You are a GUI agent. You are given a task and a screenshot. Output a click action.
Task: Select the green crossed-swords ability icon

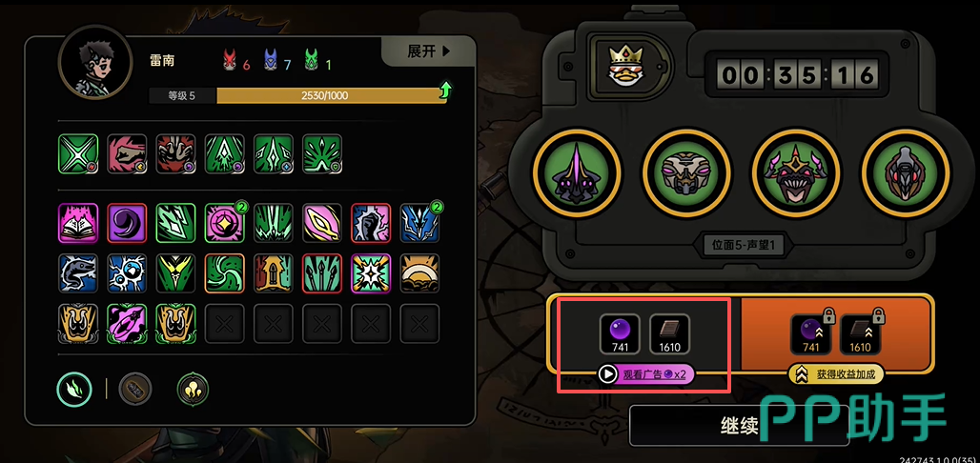(x=78, y=153)
